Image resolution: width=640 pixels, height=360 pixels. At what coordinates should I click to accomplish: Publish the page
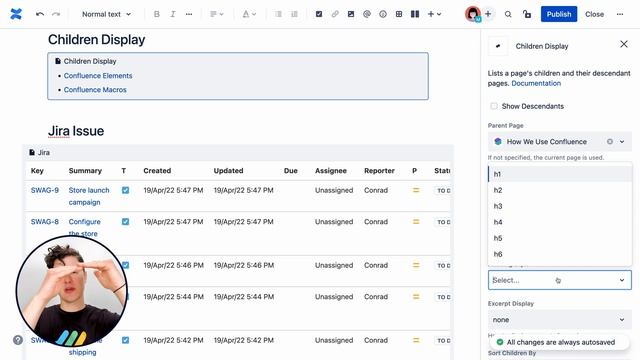(x=559, y=14)
